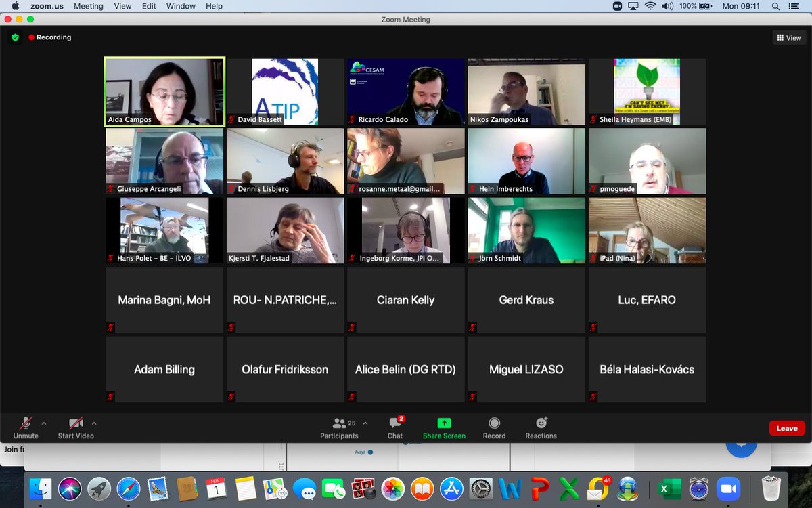Open Notes from the Dock
The image size is (812, 508).
(246, 488)
